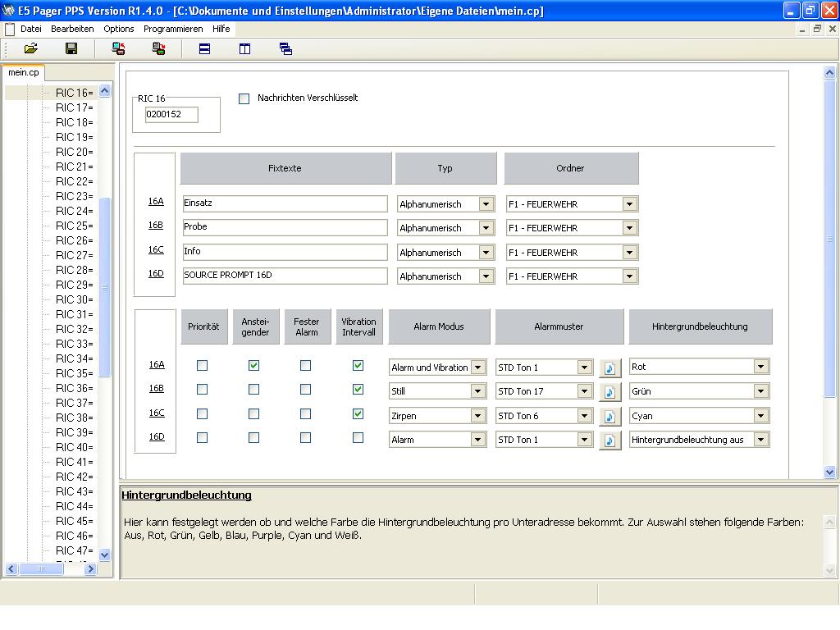Enable Priorität for address 16B
Viewport: 840px width, 630px height.
pyautogui.click(x=202, y=390)
